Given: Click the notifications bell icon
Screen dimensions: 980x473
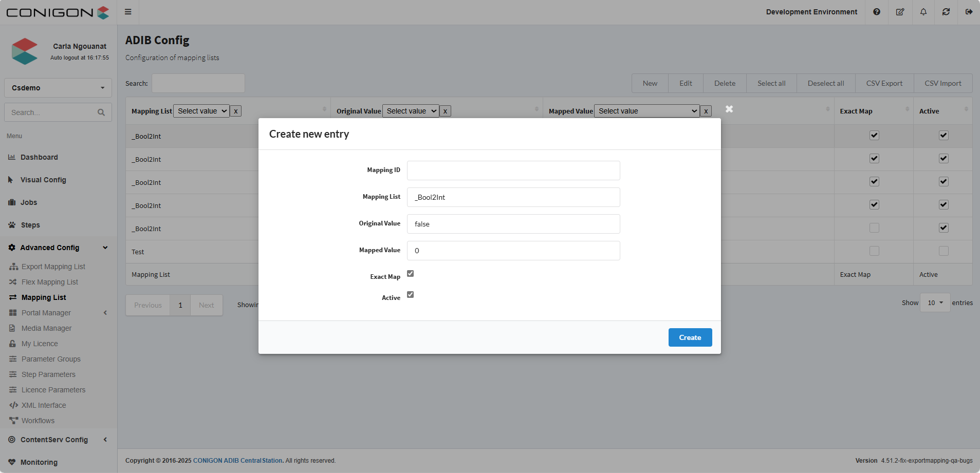Looking at the screenshot, I should 923,12.
